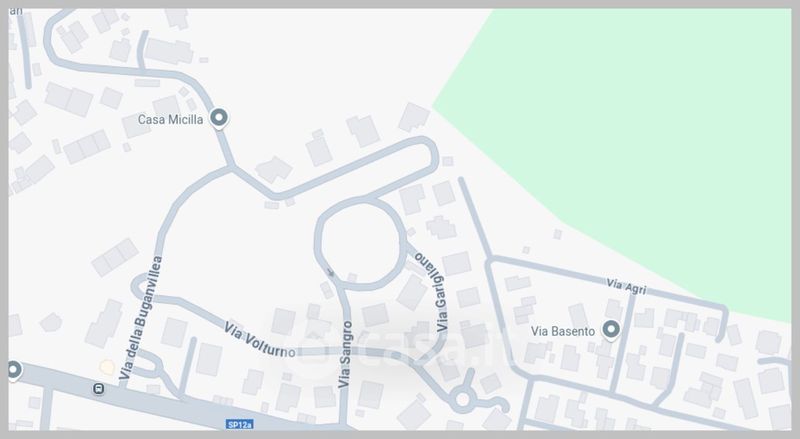Click the Via Agri street label

click(626, 286)
